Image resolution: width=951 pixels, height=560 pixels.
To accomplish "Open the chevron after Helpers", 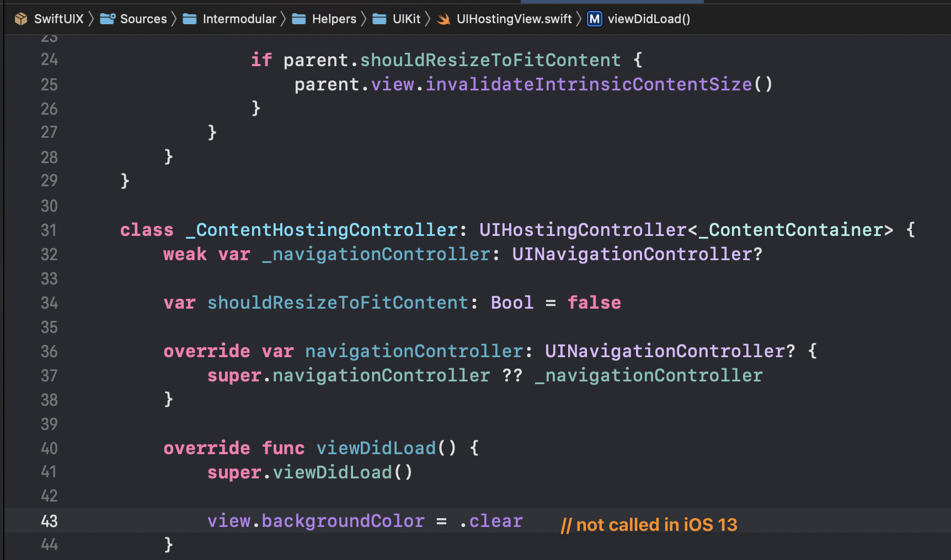I will point(364,18).
